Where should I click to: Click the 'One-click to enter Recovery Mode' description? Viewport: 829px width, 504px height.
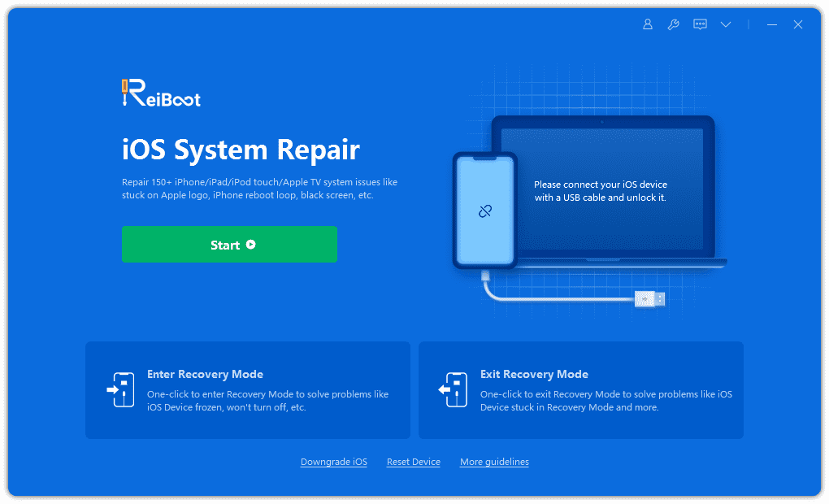(267, 401)
